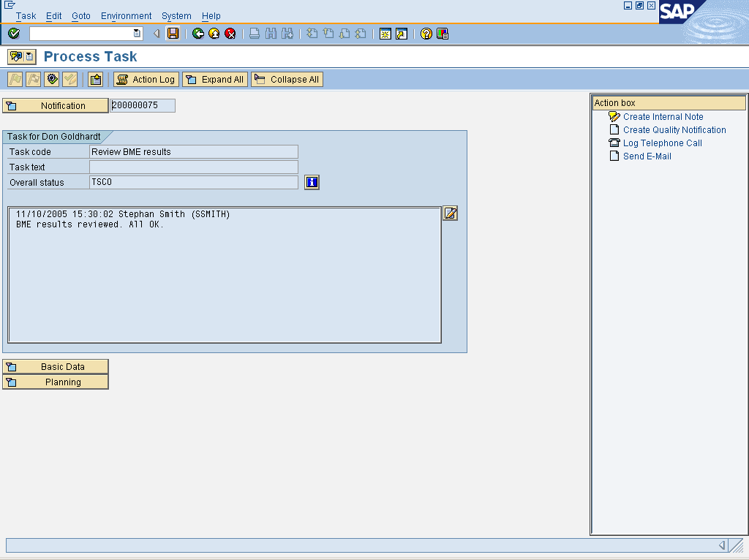The width and height of the screenshot is (749, 560).
Task: Click the Expand All button
Action: pyautogui.click(x=215, y=79)
